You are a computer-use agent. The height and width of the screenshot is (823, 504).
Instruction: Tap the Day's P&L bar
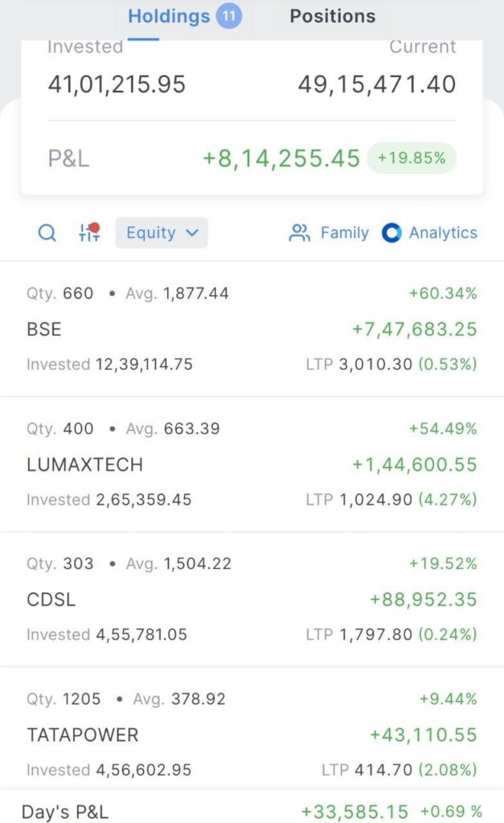pos(252,812)
